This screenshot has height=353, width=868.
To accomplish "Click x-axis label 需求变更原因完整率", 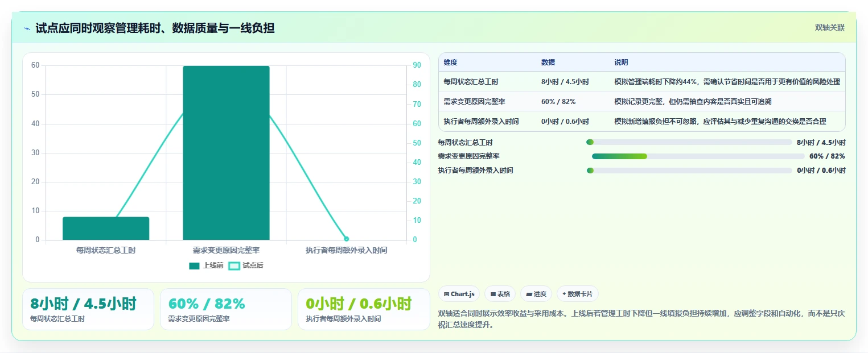I will [226, 250].
